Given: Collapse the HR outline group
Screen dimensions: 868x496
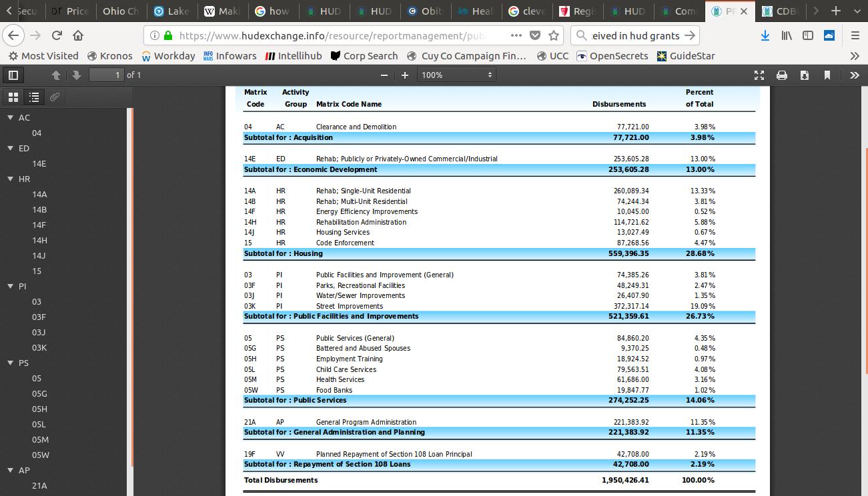Looking at the screenshot, I should (10, 179).
